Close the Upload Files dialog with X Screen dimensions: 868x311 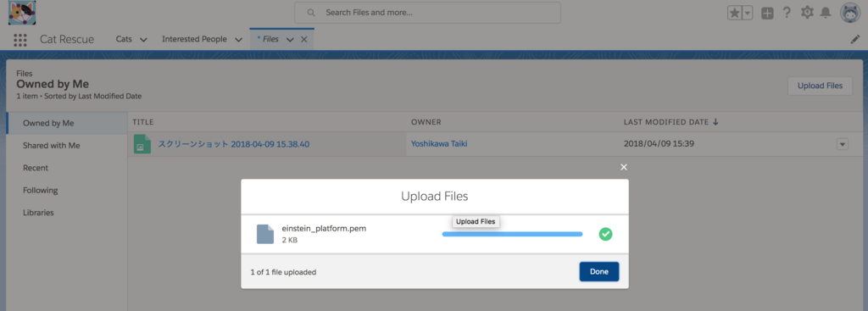click(x=624, y=167)
